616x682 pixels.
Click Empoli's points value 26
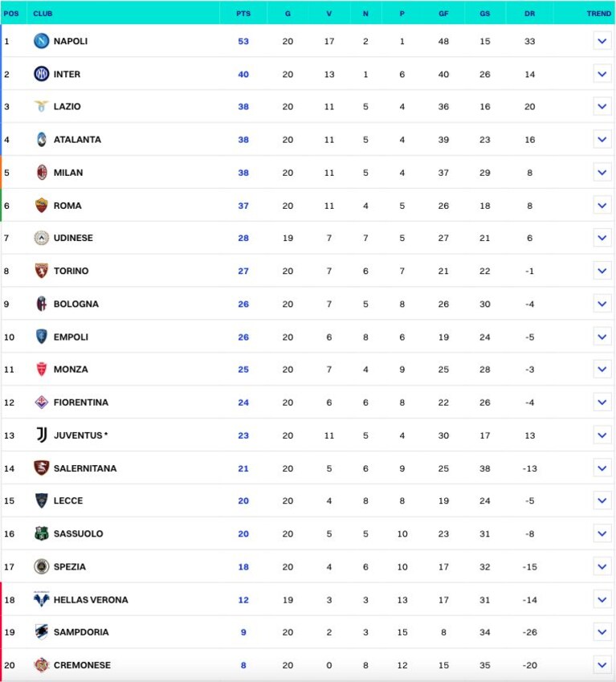coord(243,337)
